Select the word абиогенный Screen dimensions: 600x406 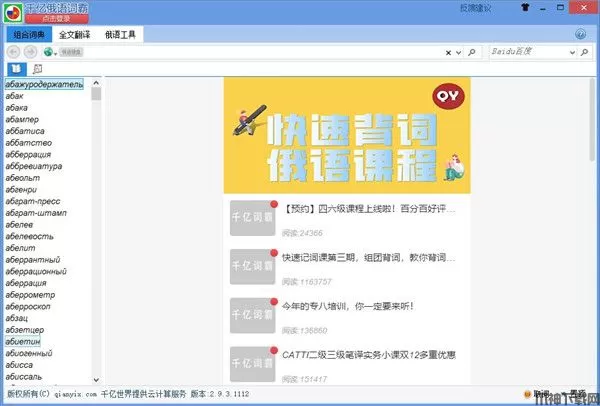(29, 353)
